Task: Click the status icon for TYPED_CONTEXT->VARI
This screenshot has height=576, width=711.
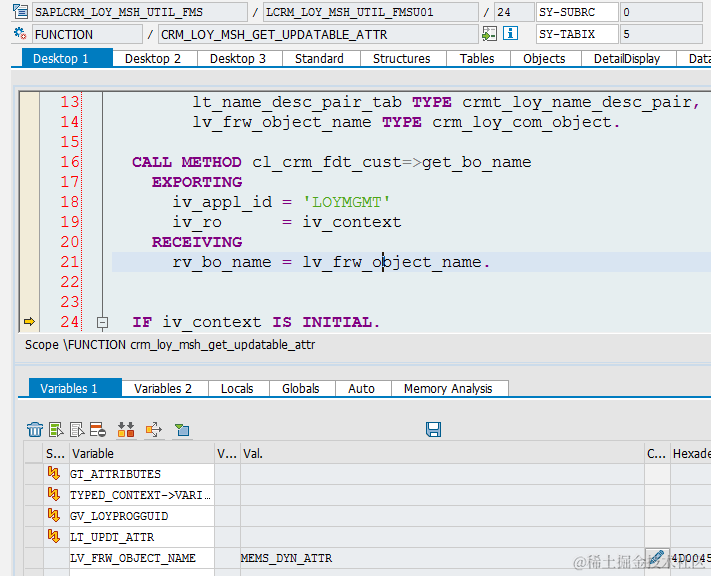Action: coord(54,494)
